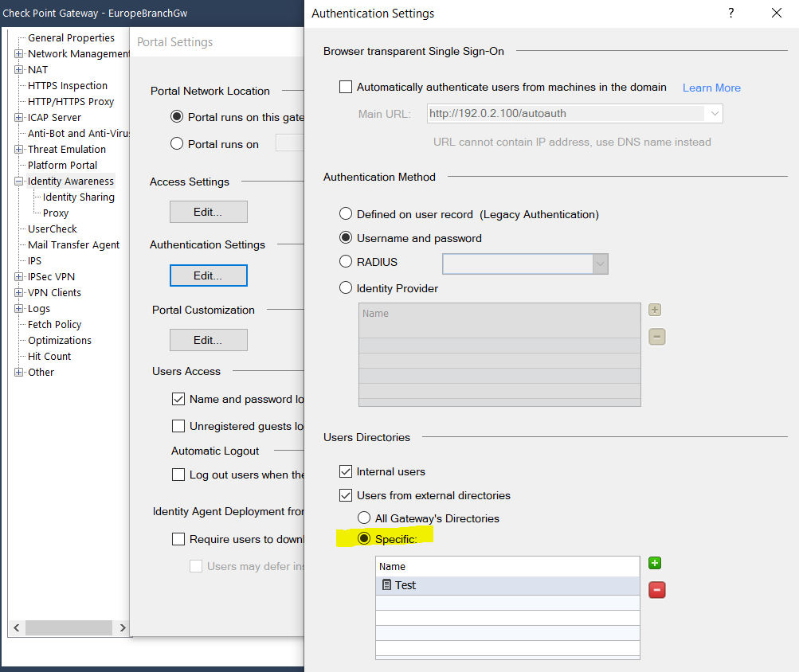
Task: Click inside the Main URL input field
Action: (x=558, y=113)
